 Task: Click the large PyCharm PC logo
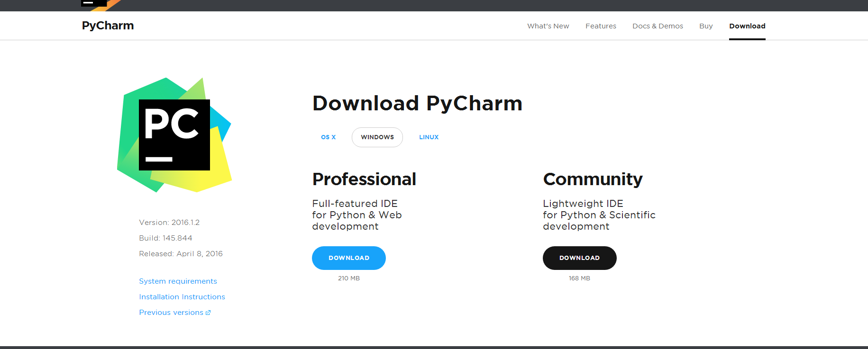[x=174, y=135]
